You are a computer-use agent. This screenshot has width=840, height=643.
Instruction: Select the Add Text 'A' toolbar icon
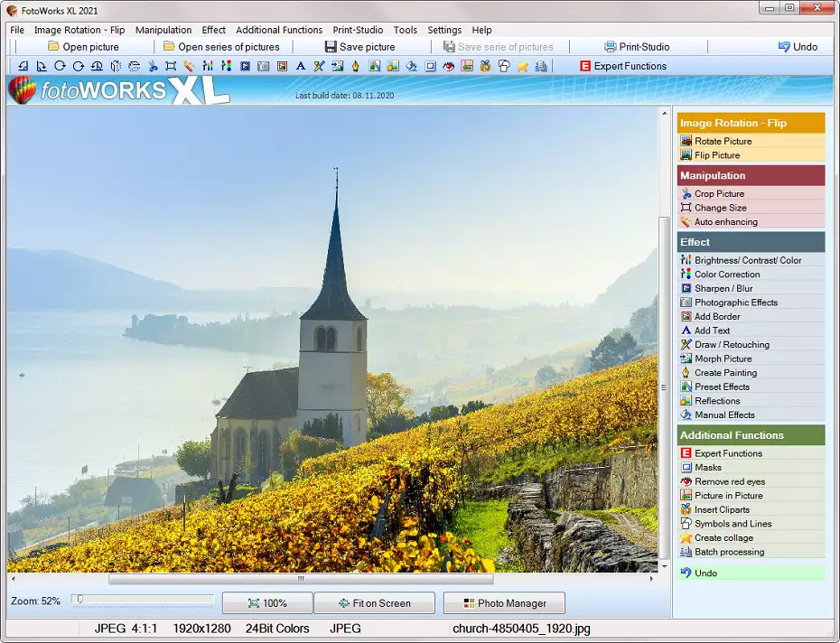[301, 66]
